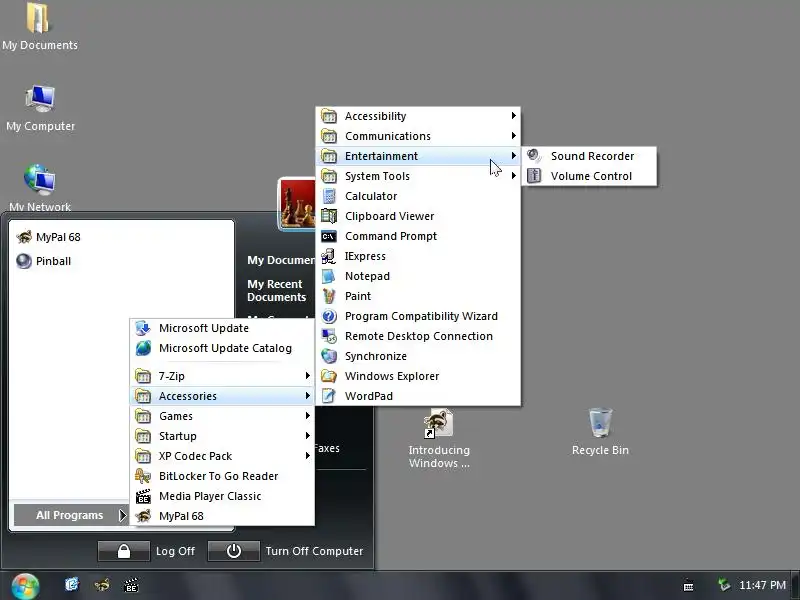Click the Startup folder icon
Screen dimensions: 800x600
[143, 436]
